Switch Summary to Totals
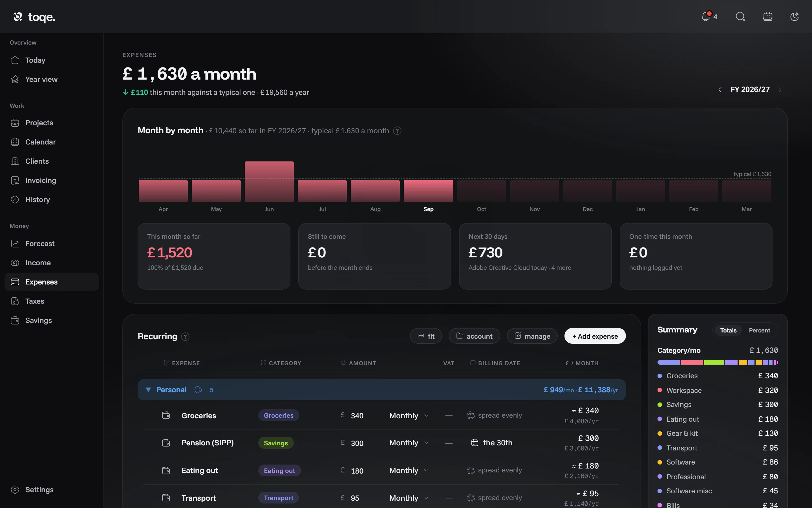This screenshot has width=812, height=508. click(x=728, y=330)
